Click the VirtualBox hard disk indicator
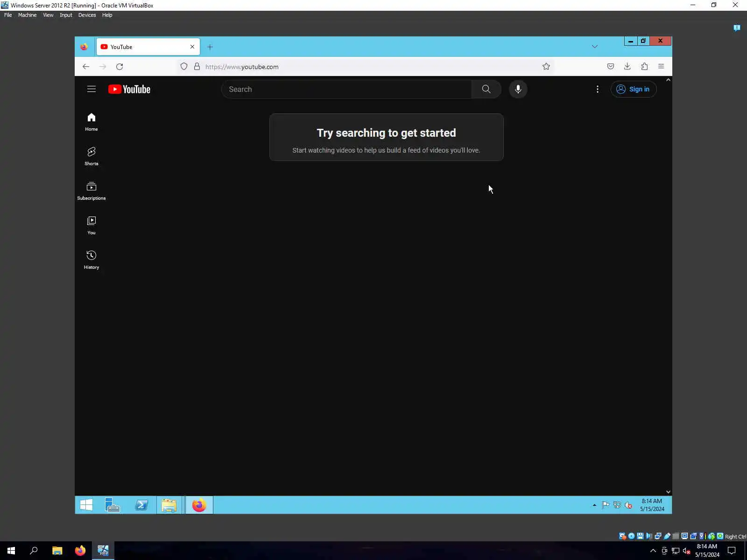 click(x=622, y=536)
